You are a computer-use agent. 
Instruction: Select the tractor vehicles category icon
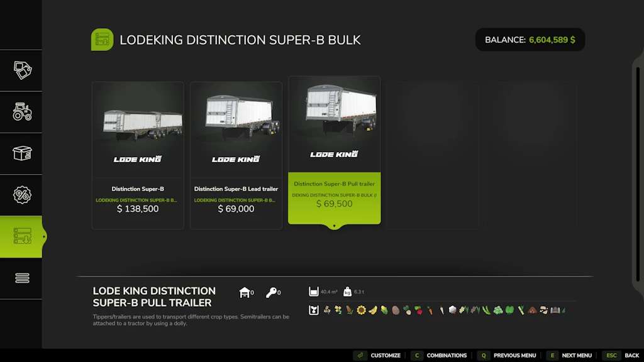click(22, 112)
